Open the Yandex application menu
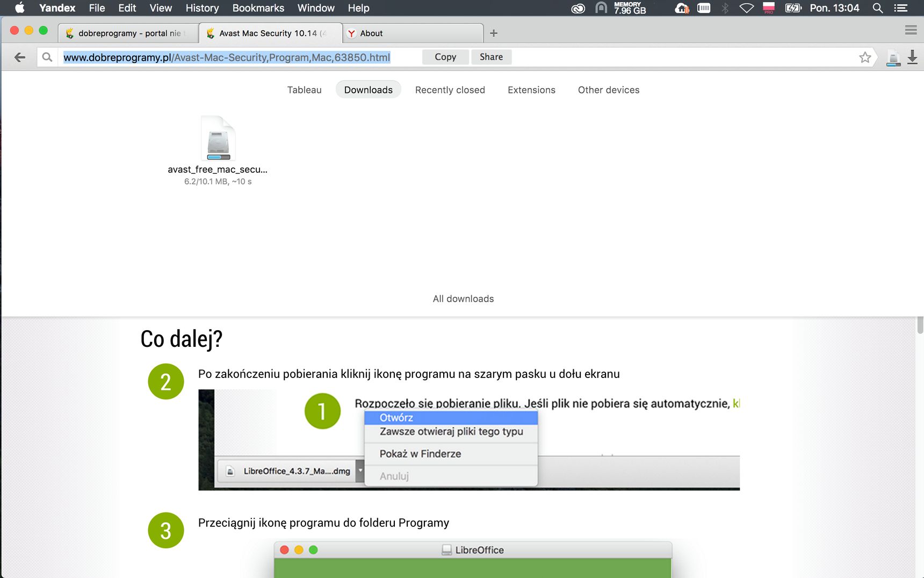 click(x=57, y=8)
